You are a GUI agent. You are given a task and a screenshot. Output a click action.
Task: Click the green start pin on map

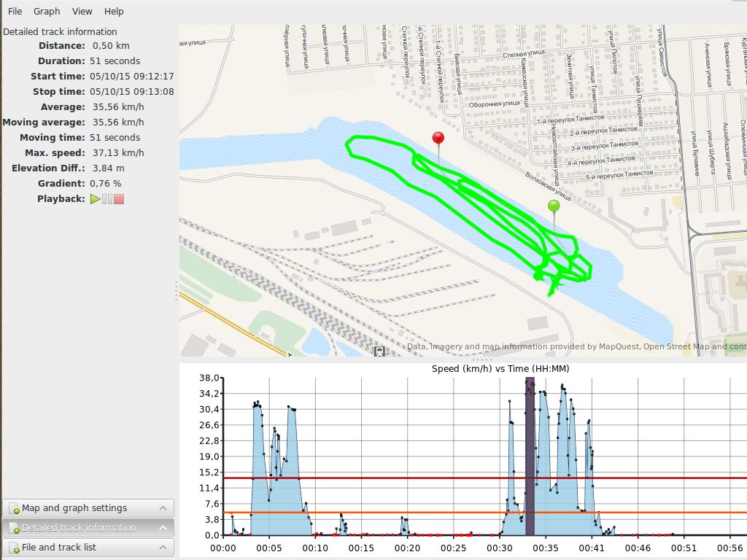554,206
